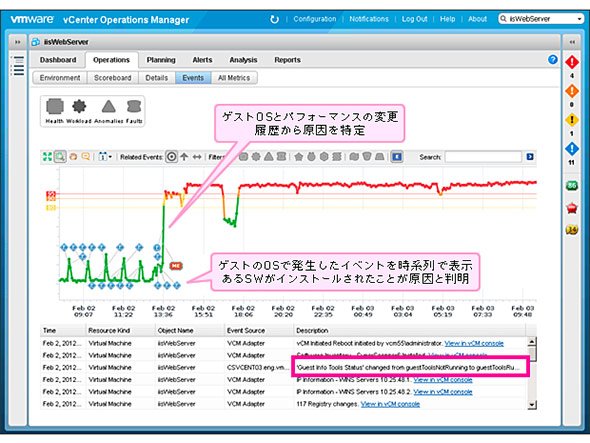Viewport: 590px width, 443px height.
Task: Select the zoom magnifier tool in chart toolbar
Action: [60, 157]
